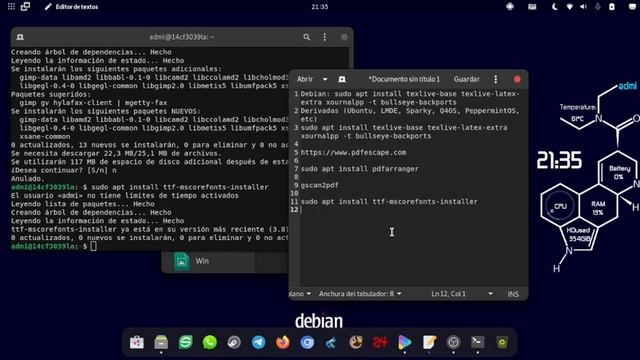Open the Editor de textos app menu
This screenshot has width=640, height=360.
[72, 7]
